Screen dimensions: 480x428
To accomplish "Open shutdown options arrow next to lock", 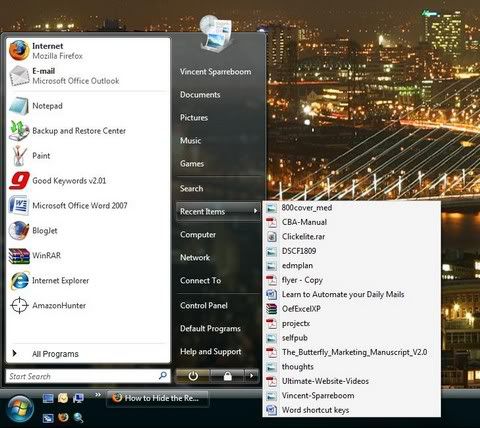I will click(251, 376).
